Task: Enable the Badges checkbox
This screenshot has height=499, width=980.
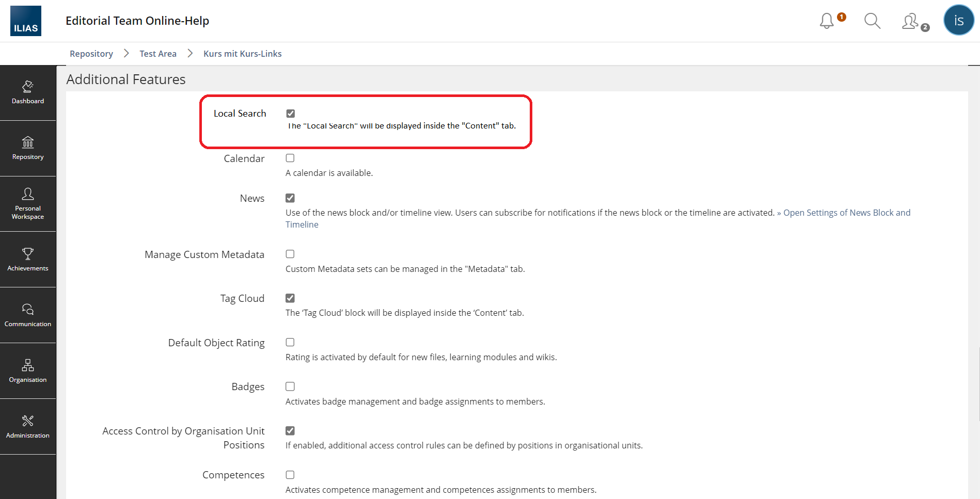Action: pos(290,387)
